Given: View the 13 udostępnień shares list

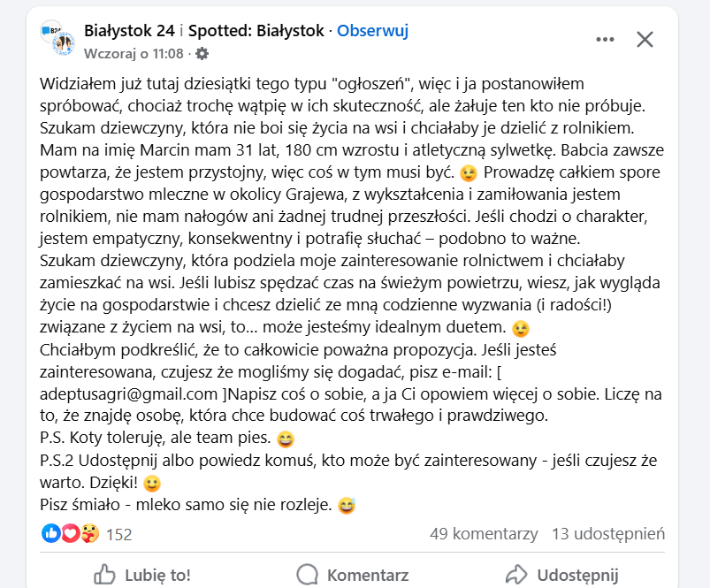Looking at the screenshot, I should tap(608, 534).
